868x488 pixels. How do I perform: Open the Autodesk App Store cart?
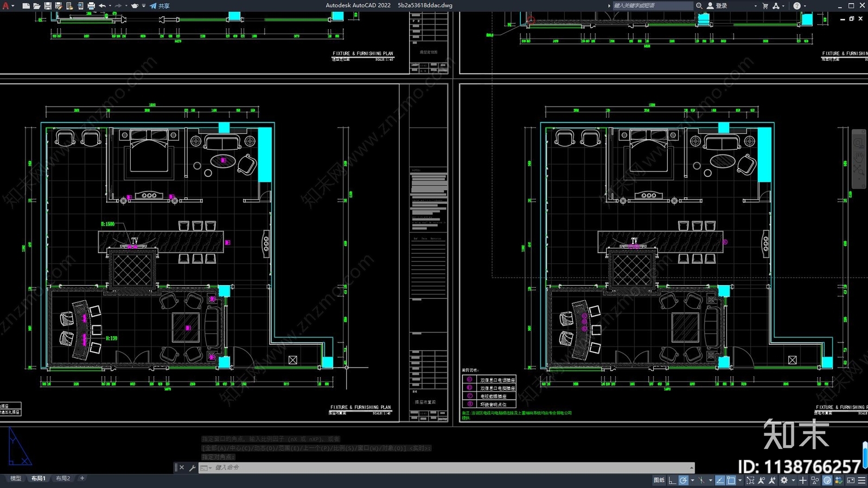click(765, 5)
